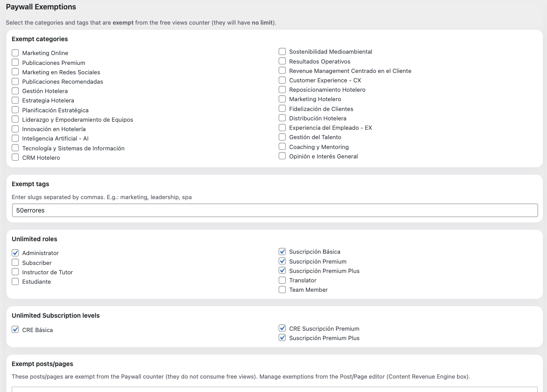Viewport: 547px width, 392px height.
Task: Check Customer Experience - CX category
Action: [x=282, y=80]
